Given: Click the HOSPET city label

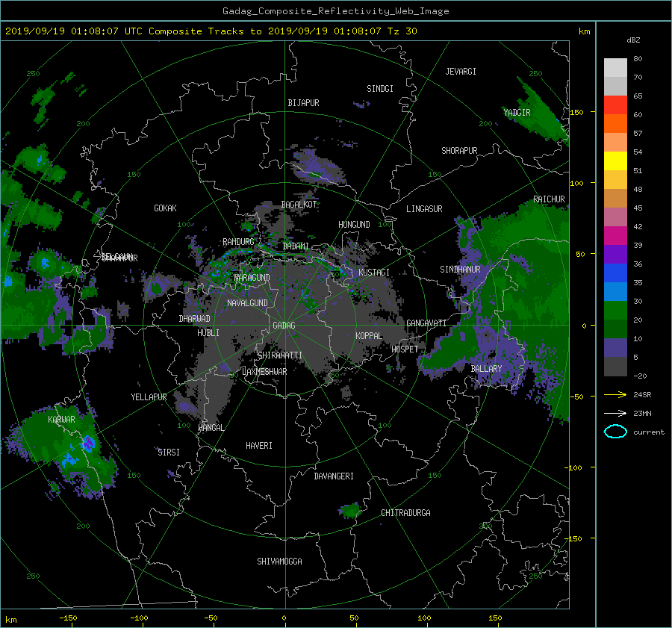Looking at the screenshot, I should [x=405, y=349].
